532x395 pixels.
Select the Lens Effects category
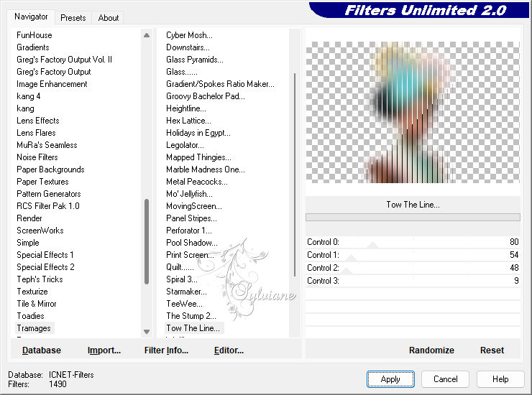[x=37, y=121]
